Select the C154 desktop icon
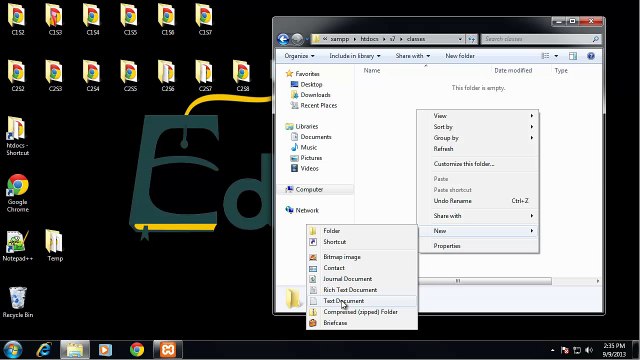The height and width of the screenshot is (360, 640). (x=92, y=19)
